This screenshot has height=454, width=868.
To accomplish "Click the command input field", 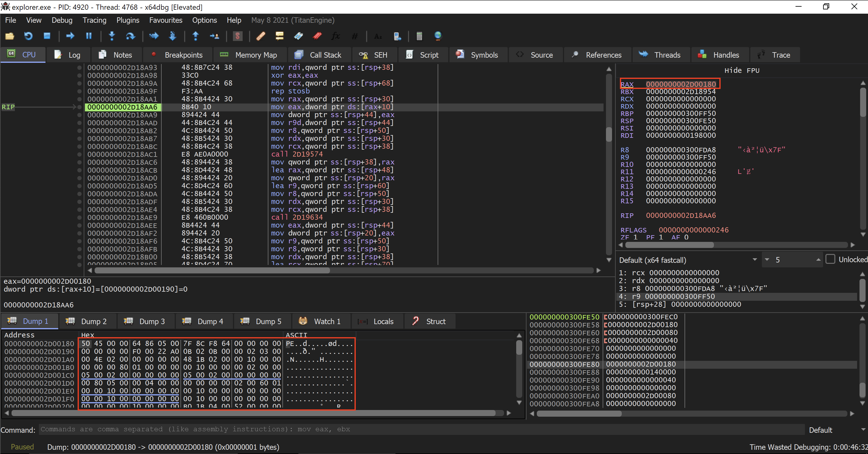I will click(x=421, y=429).
